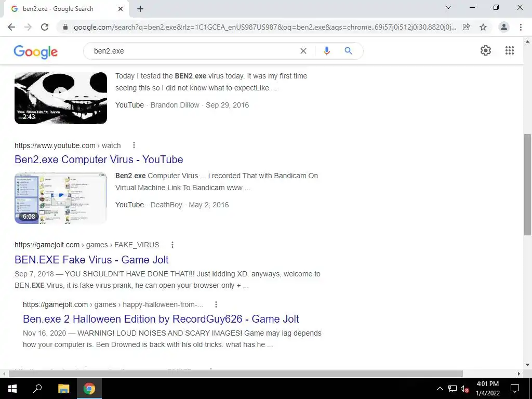Click the Sep 29, 2016 Brandon Dillow line
Screen dimensions: 532x399
click(x=182, y=105)
